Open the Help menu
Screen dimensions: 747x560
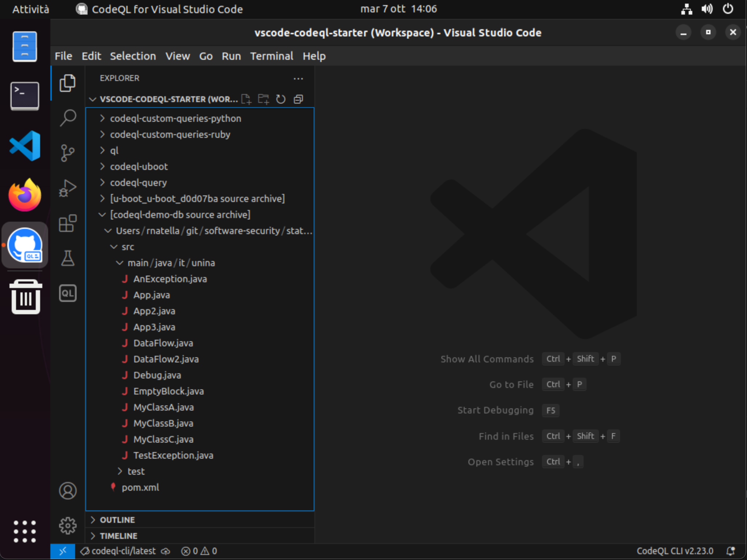click(x=314, y=56)
